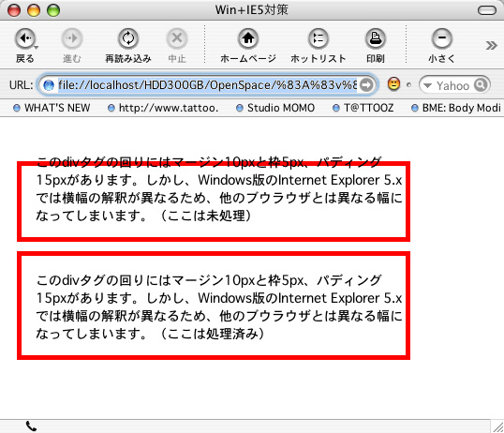Open Studio MOMO bookmark
The width and height of the screenshot is (504, 433).
click(x=275, y=108)
